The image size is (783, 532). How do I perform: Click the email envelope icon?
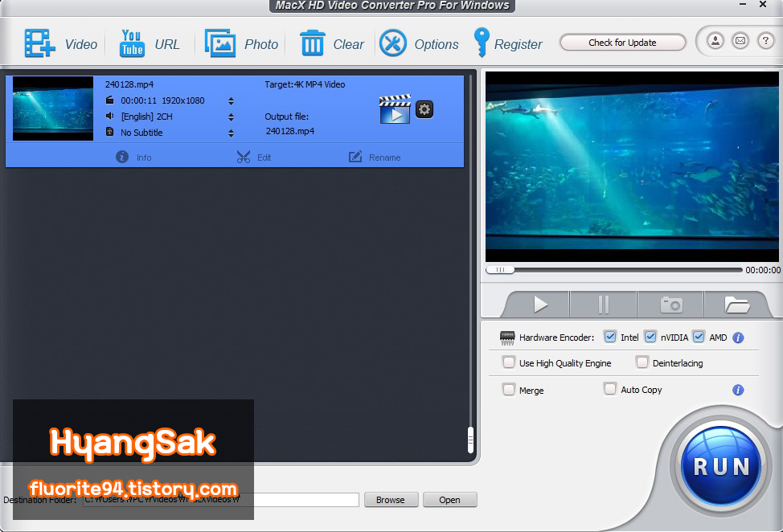tap(740, 41)
